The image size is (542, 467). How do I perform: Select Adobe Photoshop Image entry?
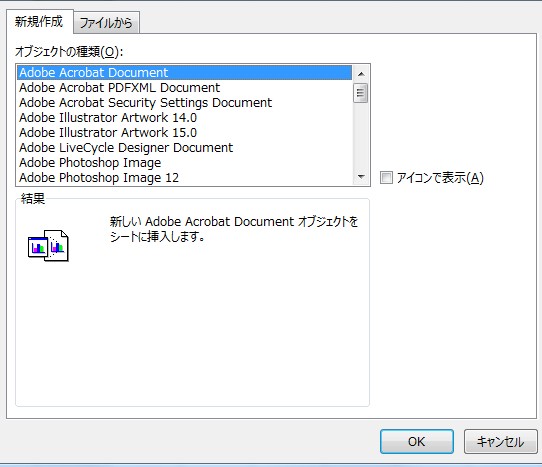pyautogui.click(x=185, y=163)
